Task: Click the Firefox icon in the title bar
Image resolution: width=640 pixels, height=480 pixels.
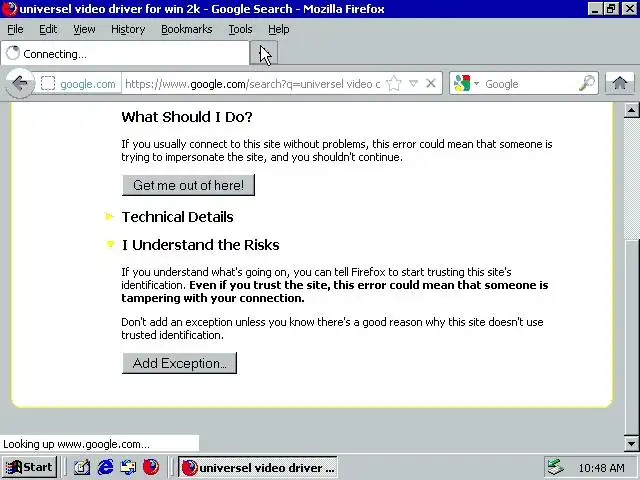Action: [9, 9]
